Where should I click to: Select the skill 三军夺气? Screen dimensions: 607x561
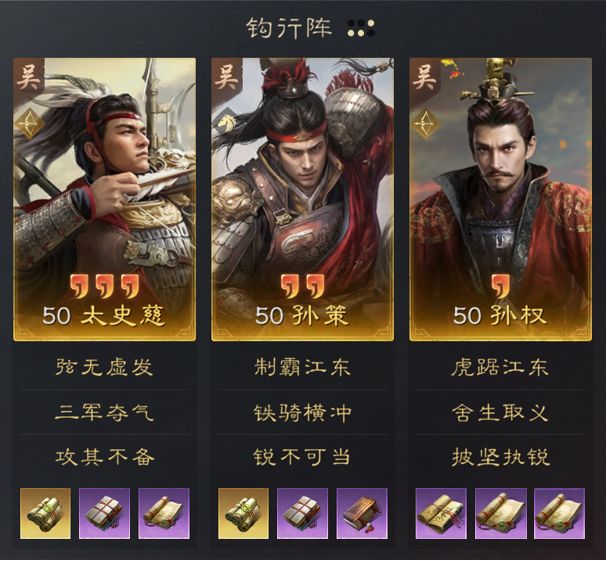105,412
